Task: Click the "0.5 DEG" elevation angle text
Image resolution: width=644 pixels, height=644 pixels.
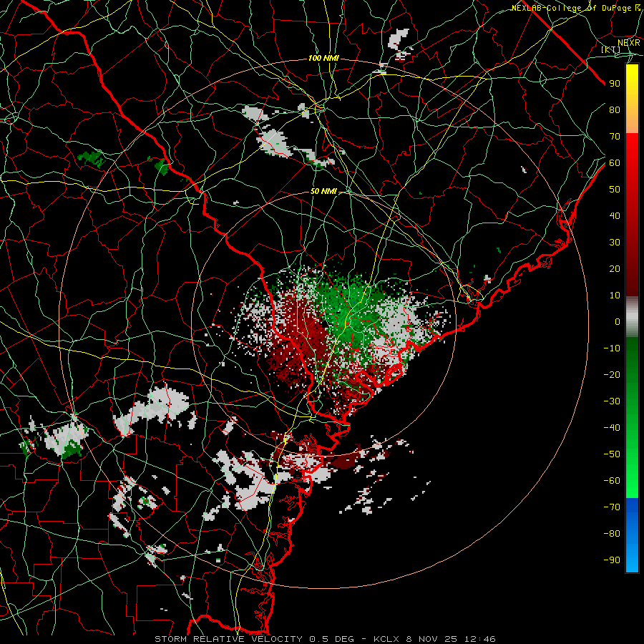Action: 330,639
